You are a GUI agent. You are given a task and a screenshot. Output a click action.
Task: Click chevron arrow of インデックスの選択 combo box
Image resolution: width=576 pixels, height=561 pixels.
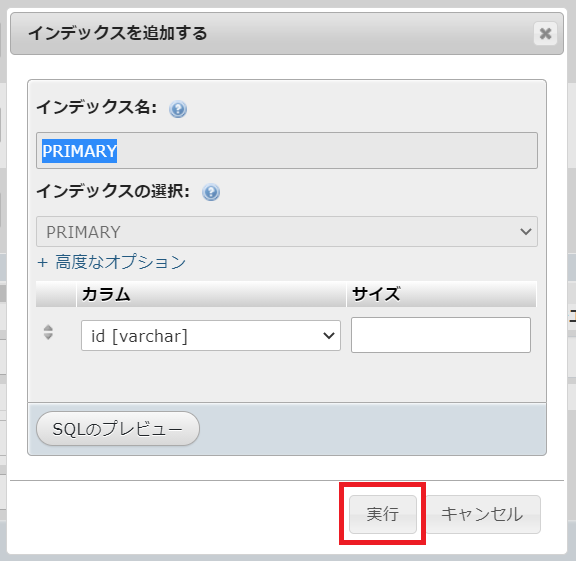526,232
